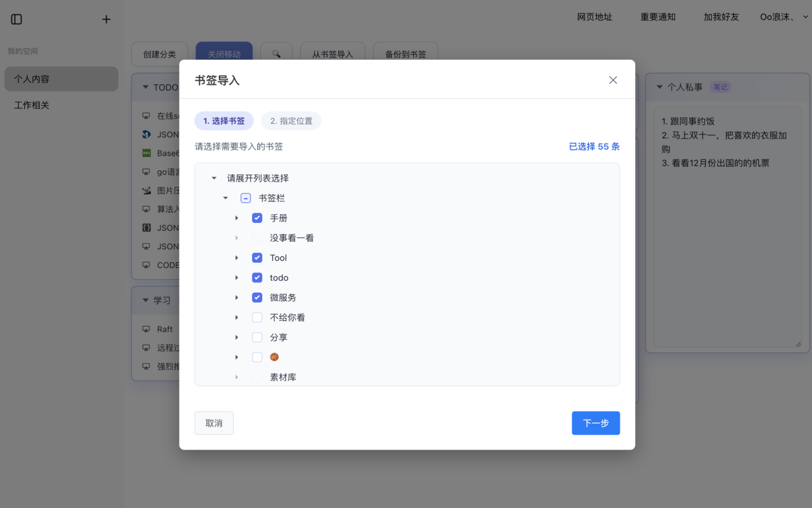
Task: Check the 不给你看 folder checkbox
Action: click(x=257, y=317)
